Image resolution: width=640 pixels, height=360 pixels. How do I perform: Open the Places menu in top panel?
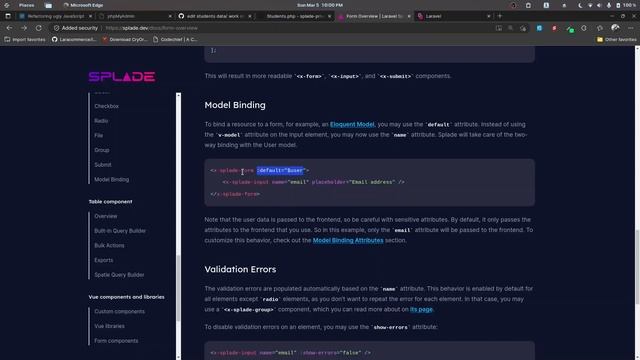[x=27, y=5]
